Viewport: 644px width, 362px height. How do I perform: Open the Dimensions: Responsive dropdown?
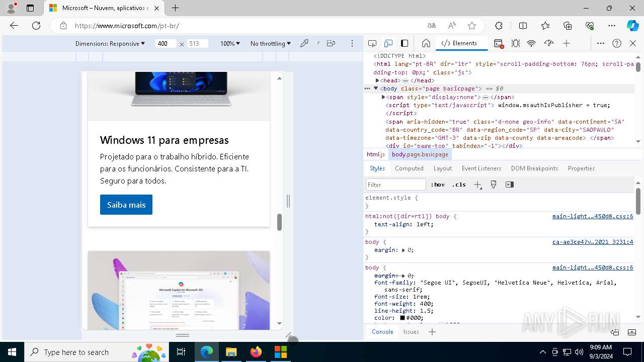click(110, 44)
